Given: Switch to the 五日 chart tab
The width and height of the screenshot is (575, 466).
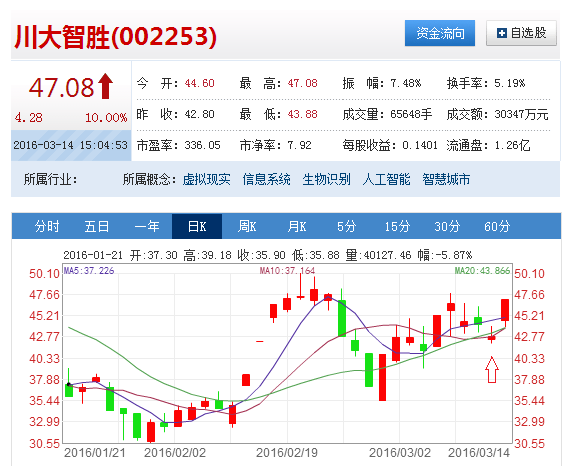Looking at the screenshot, I should (x=97, y=226).
